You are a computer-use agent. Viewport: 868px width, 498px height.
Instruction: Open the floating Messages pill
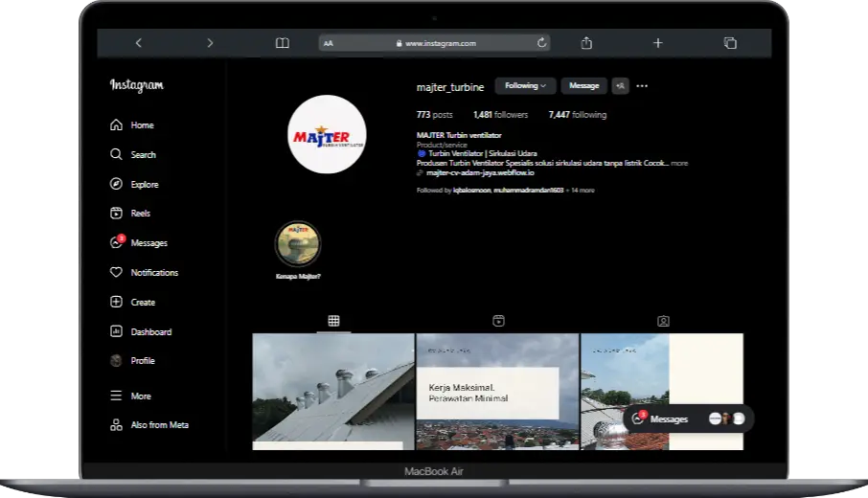coord(688,419)
